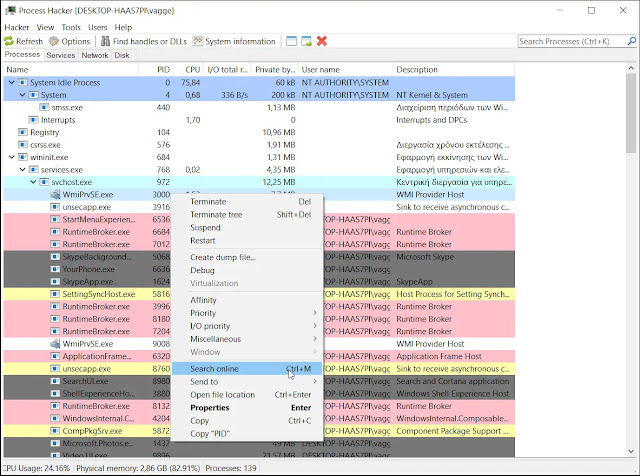640x476 pixels.
Task: Switch to the Network tab
Action: click(95, 55)
